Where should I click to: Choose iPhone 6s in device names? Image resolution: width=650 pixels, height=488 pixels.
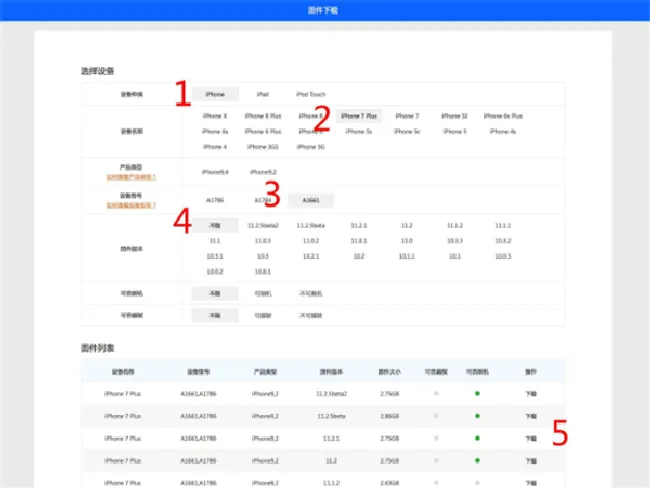click(x=215, y=131)
